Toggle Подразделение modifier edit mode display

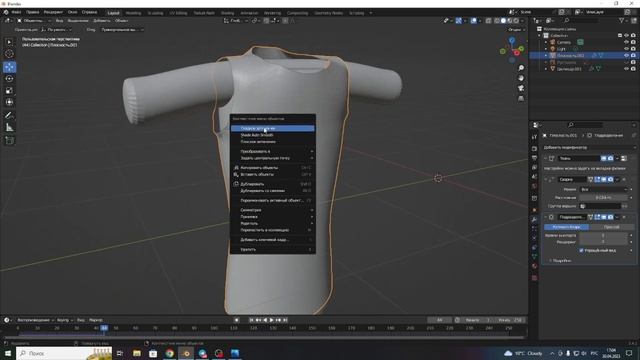(597, 217)
